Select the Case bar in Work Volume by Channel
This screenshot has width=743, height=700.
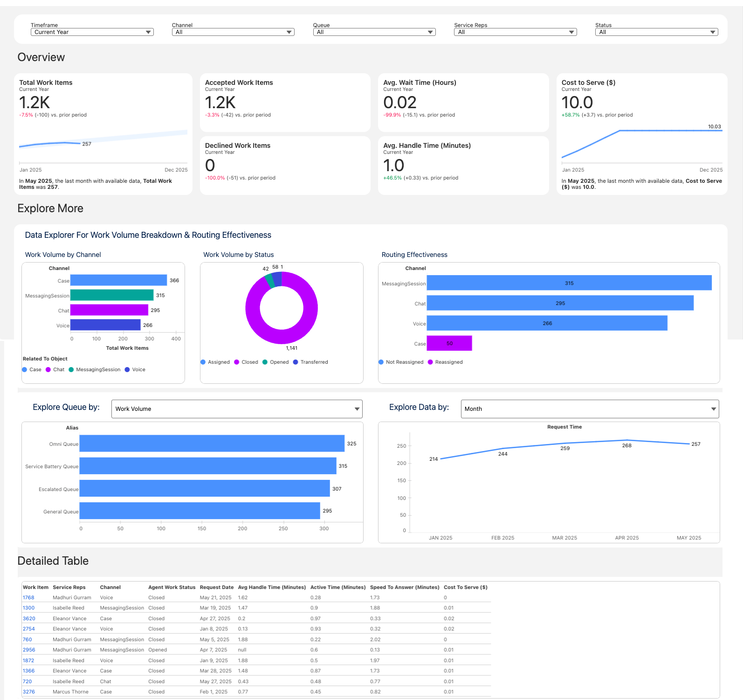(x=118, y=280)
